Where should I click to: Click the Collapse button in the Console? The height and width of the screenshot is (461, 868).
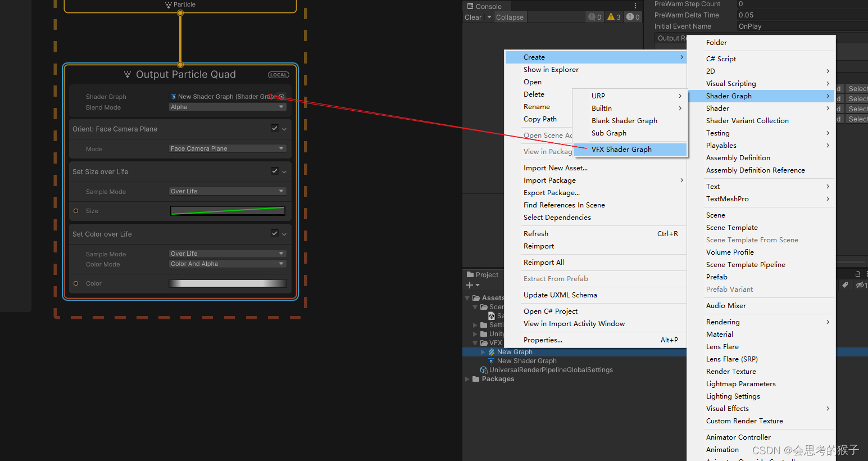click(510, 17)
